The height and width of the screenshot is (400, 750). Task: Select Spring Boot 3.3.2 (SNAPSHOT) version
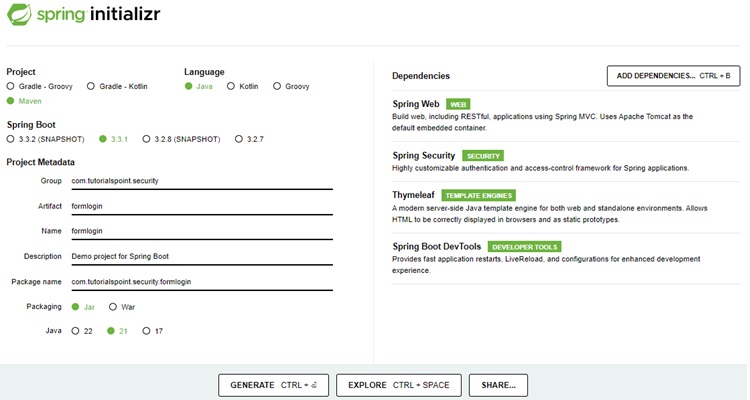tap(11, 139)
